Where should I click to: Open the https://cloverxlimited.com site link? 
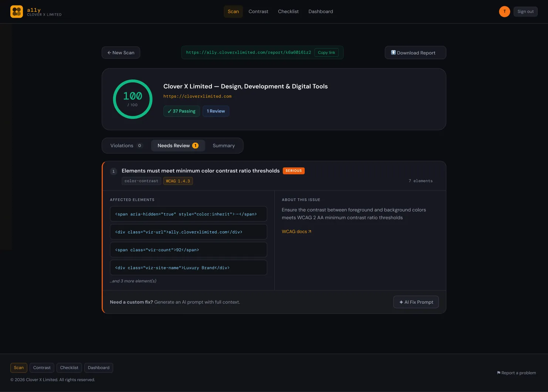click(197, 96)
